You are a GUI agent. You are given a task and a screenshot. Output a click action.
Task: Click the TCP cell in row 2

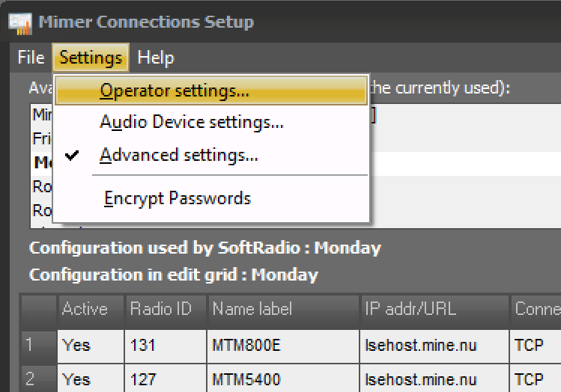tap(536, 379)
